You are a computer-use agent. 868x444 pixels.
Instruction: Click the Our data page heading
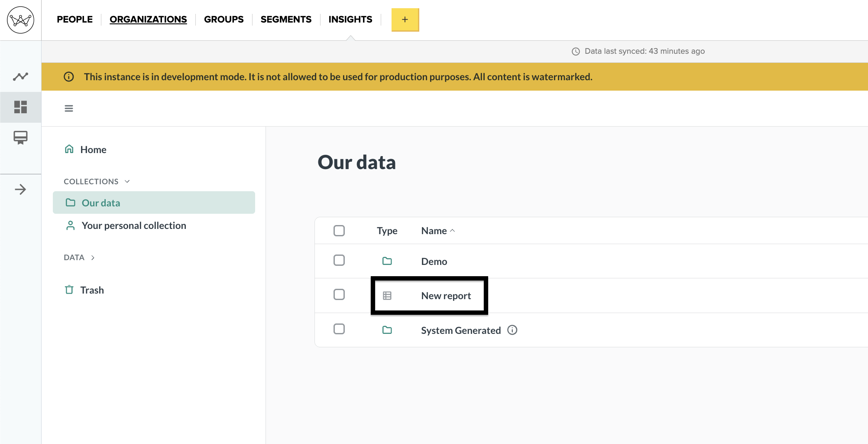pos(356,162)
